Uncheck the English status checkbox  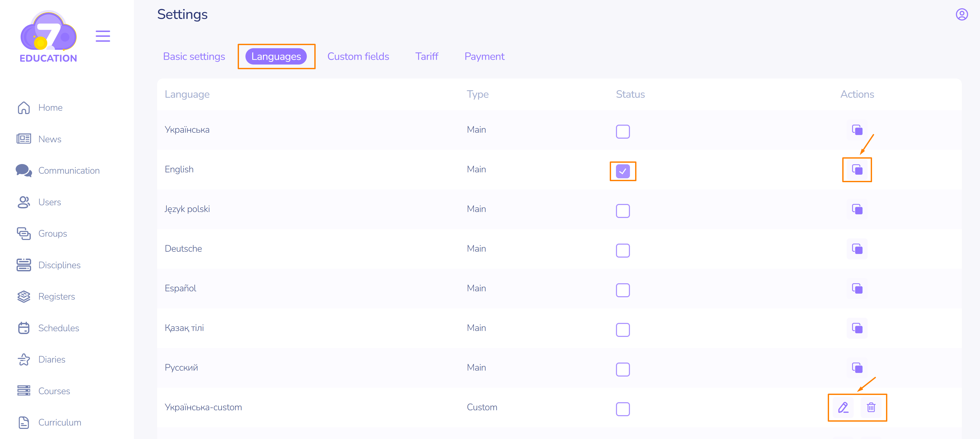622,171
